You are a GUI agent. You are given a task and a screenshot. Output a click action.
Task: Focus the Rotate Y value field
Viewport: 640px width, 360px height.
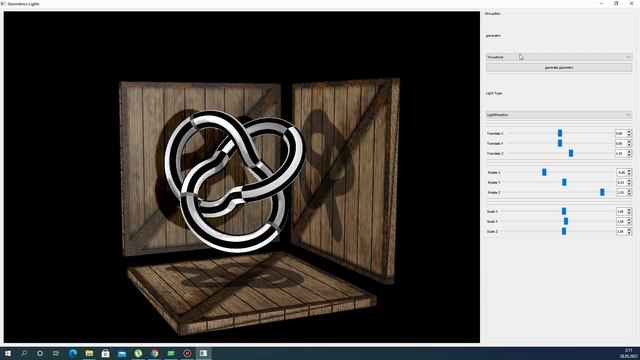tap(621, 182)
